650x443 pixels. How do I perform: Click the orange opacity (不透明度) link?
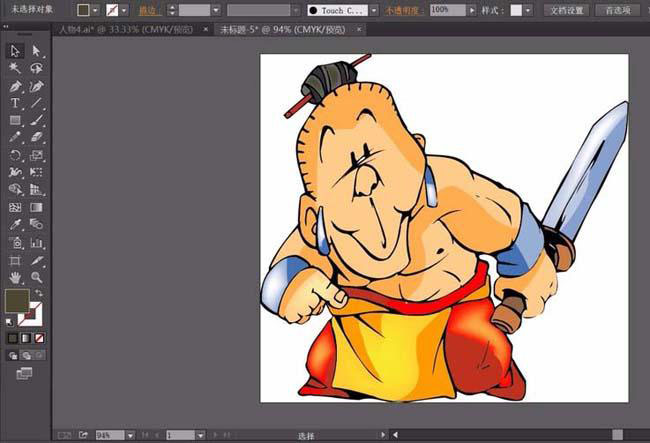pyautogui.click(x=403, y=10)
